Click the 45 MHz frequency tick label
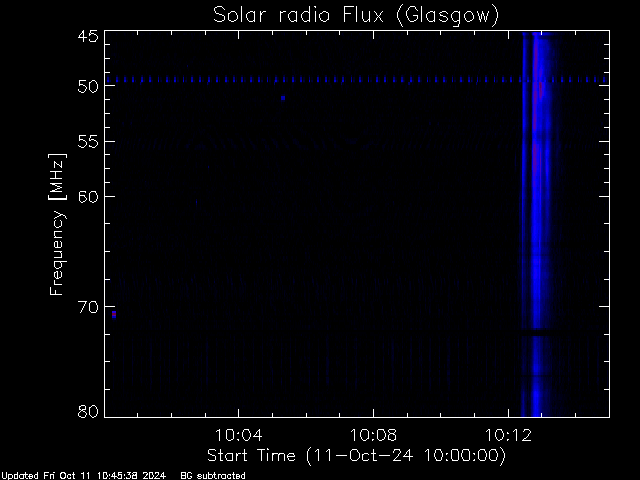 (x=88, y=36)
